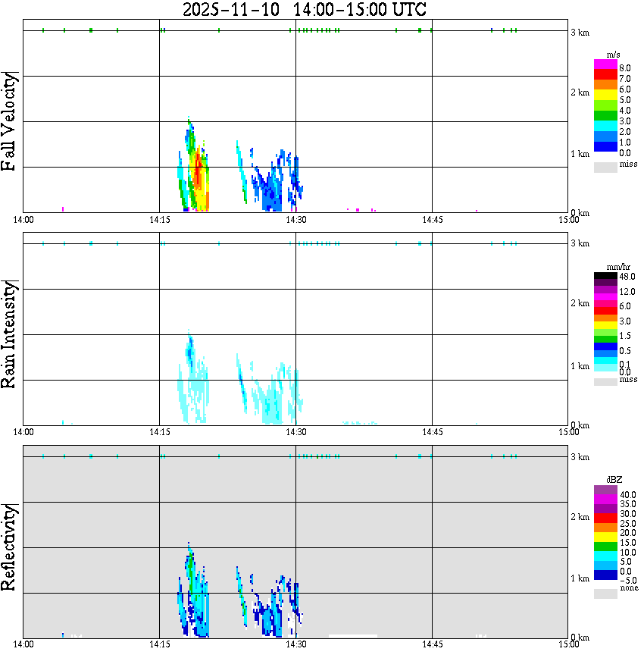The image size is (644, 658).
Task: Click the magenta swatch in the m/s legend
Action: click(x=605, y=64)
